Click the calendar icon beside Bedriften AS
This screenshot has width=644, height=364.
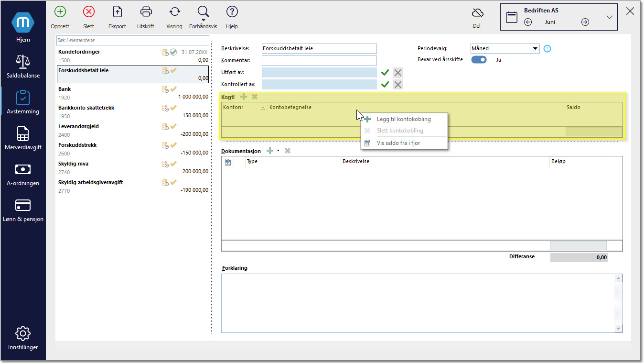click(512, 17)
